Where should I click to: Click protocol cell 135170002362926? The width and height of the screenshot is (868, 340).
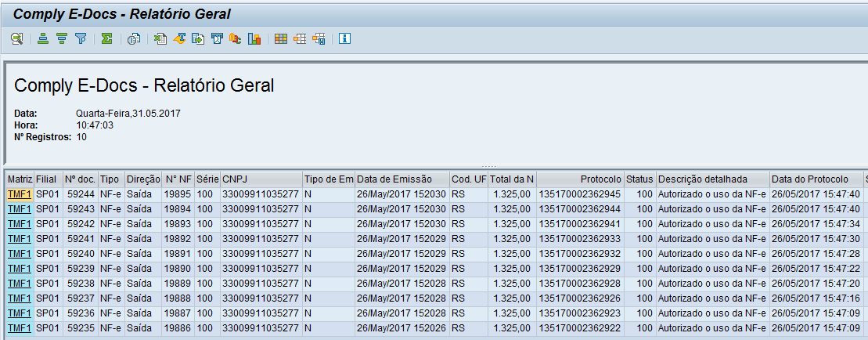580,298
